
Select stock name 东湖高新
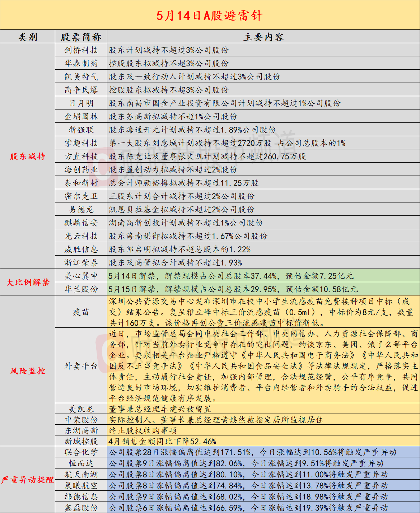coord(81,430)
